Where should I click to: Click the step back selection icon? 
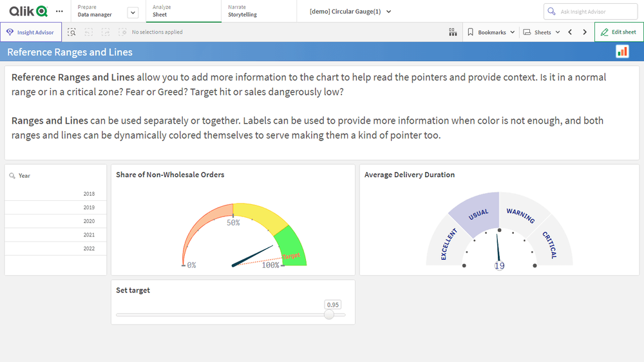(x=89, y=32)
